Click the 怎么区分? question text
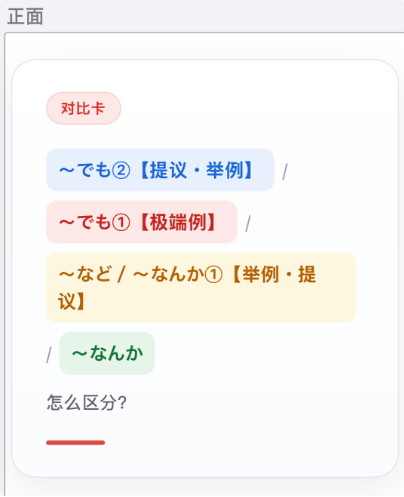 click(x=87, y=402)
